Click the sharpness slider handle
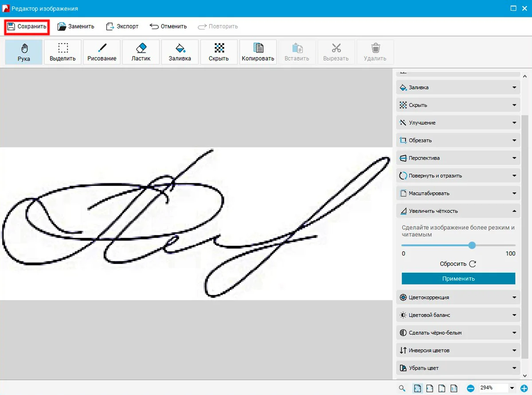532x395 pixels. coord(472,245)
